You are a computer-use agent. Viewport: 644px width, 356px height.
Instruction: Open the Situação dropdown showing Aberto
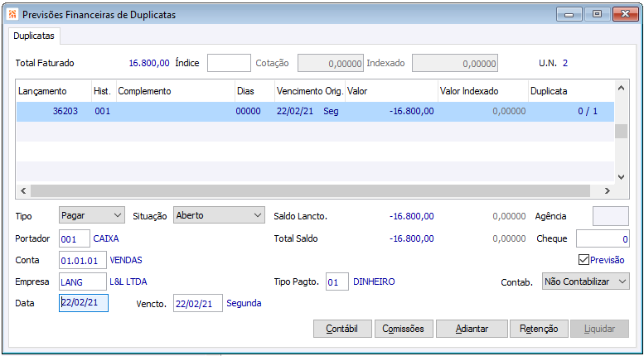click(x=220, y=215)
